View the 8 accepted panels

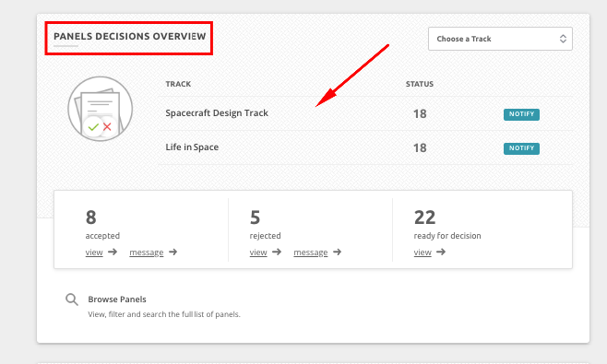94,252
